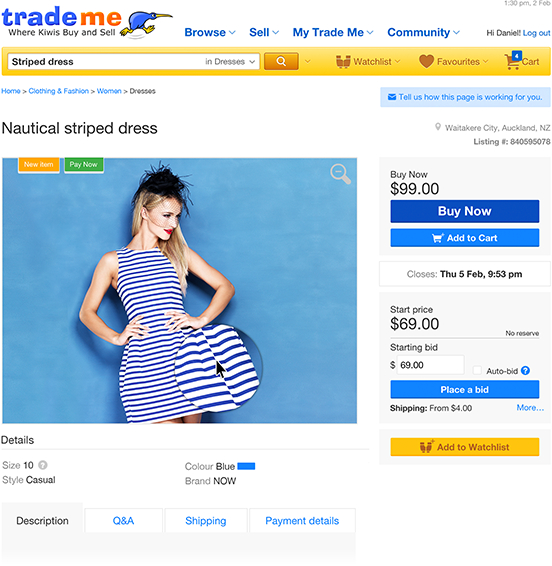Viewport: 552px width, 566px height.
Task: Switch to the Q&A tab
Action: coord(123,521)
